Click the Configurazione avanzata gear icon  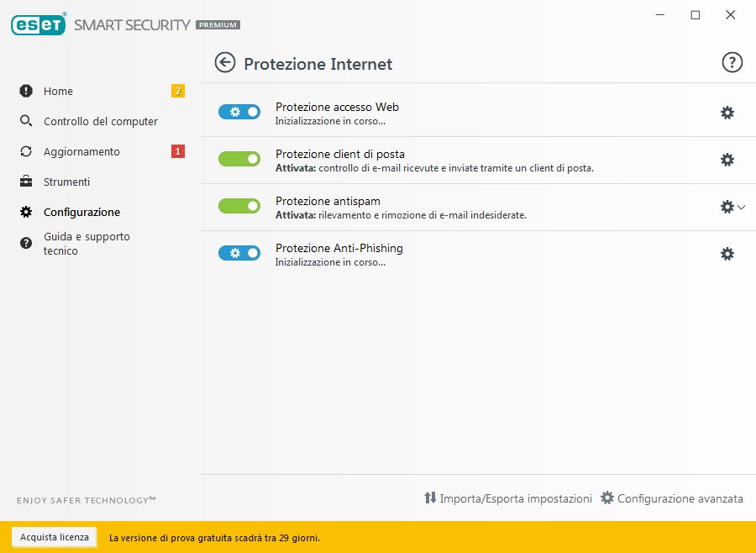coord(607,498)
